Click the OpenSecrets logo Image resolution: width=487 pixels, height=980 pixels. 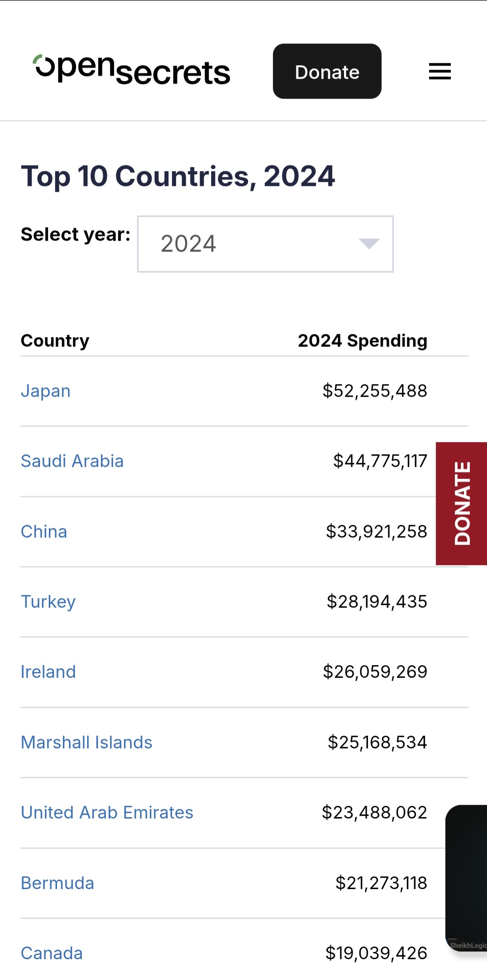click(x=132, y=71)
